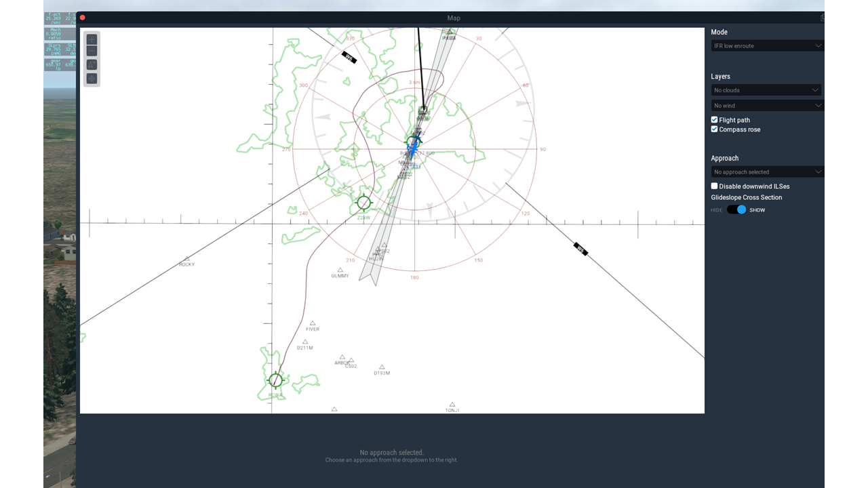Click the 270 compass rose heading label
The height and width of the screenshot is (488, 868).
(x=286, y=149)
